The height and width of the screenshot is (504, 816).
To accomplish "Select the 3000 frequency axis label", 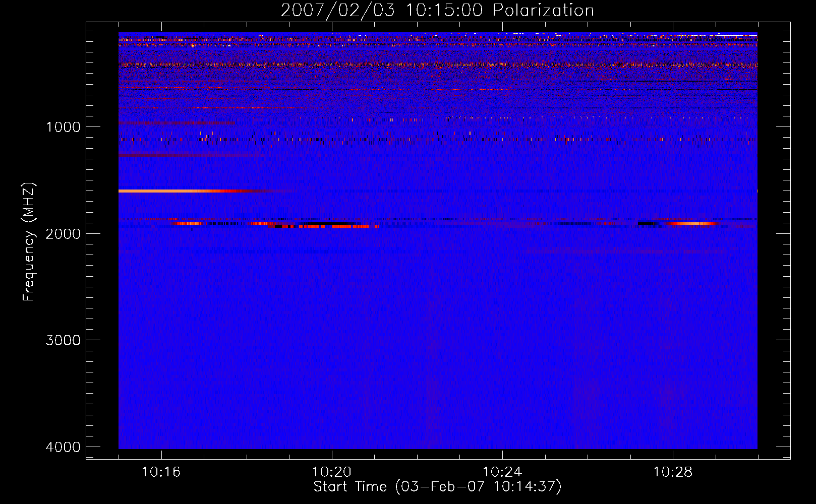I will (x=63, y=340).
